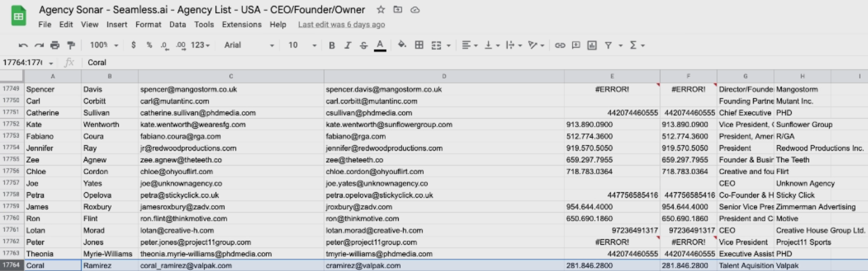Undo the last action
Viewport: 868px width, 271px height.
23,45
